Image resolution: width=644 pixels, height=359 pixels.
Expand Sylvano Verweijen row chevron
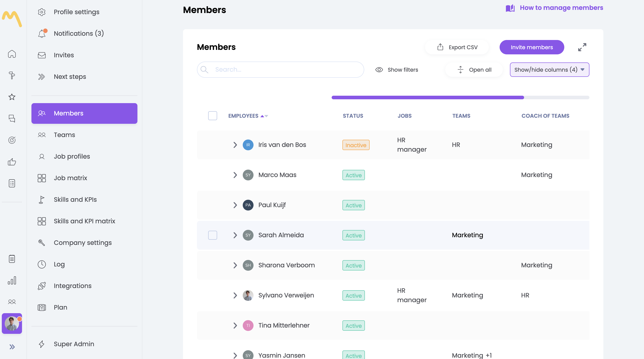235,295
